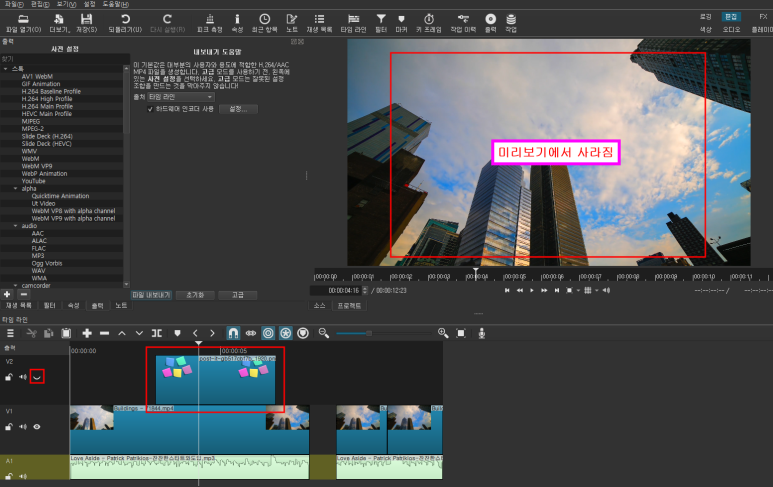The height and width of the screenshot is (487, 773).
Task: Open the zoom-fit dropdown arrow in player
Action: (578, 290)
